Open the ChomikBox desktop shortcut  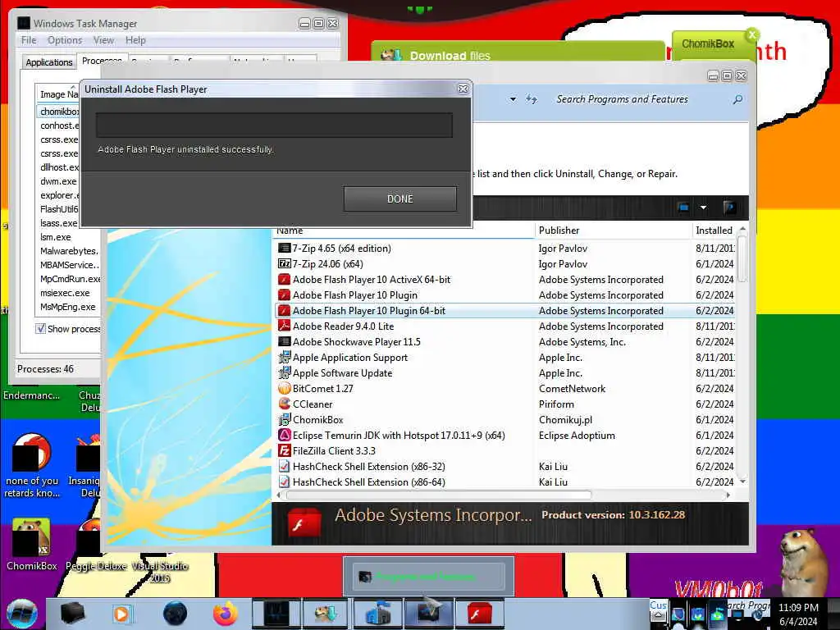point(32,544)
